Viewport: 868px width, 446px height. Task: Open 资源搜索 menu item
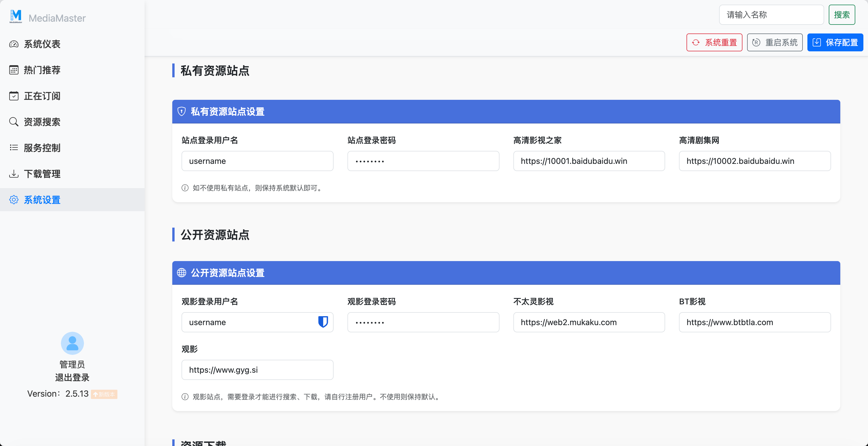(x=72, y=122)
